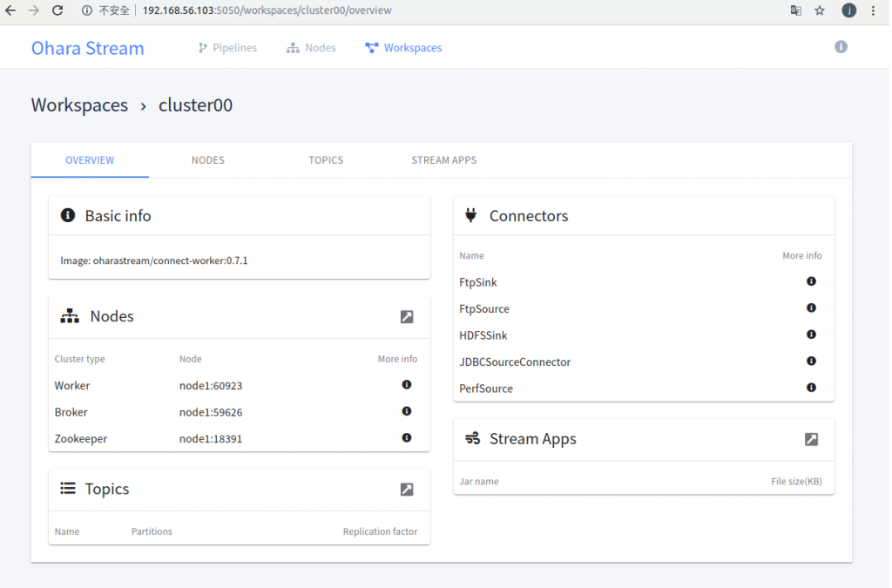Click Workspaces breadcrumb link
The width and height of the screenshot is (892, 588).
click(x=79, y=105)
